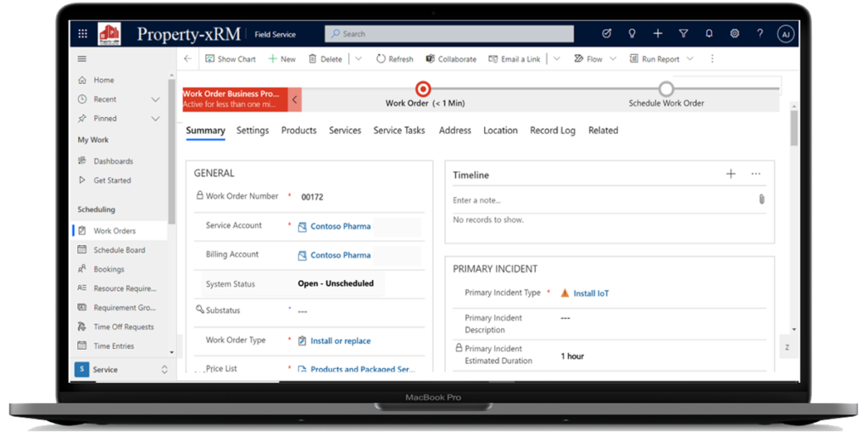Click Run Report in command bar

[654, 59]
